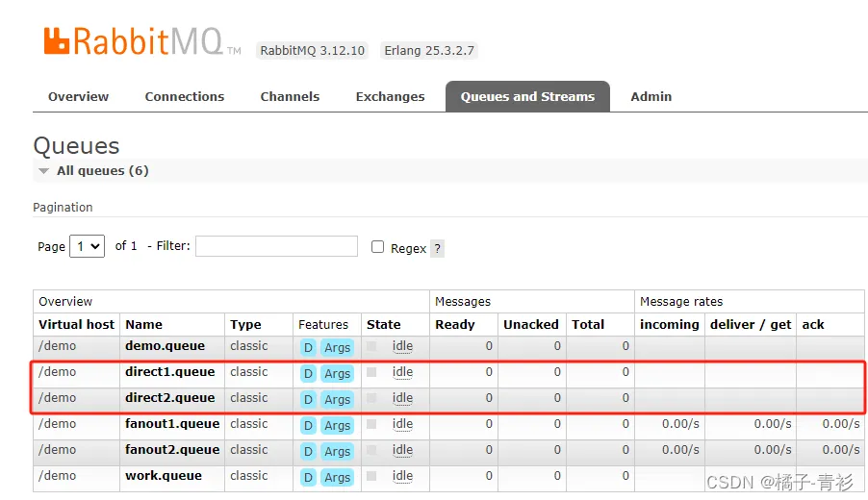Open the Page number dropdown
Screen dimensions: 868x500
point(87,246)
